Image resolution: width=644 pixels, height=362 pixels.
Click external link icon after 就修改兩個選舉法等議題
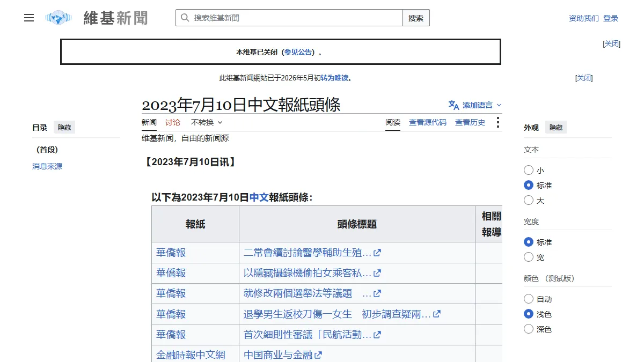click(x=377, y=293)
